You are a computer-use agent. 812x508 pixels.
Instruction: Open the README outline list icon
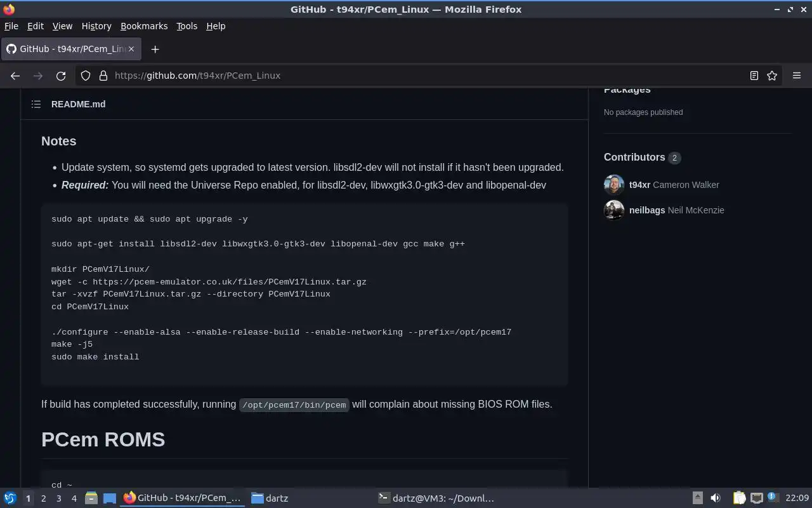(x=36, y=104)
